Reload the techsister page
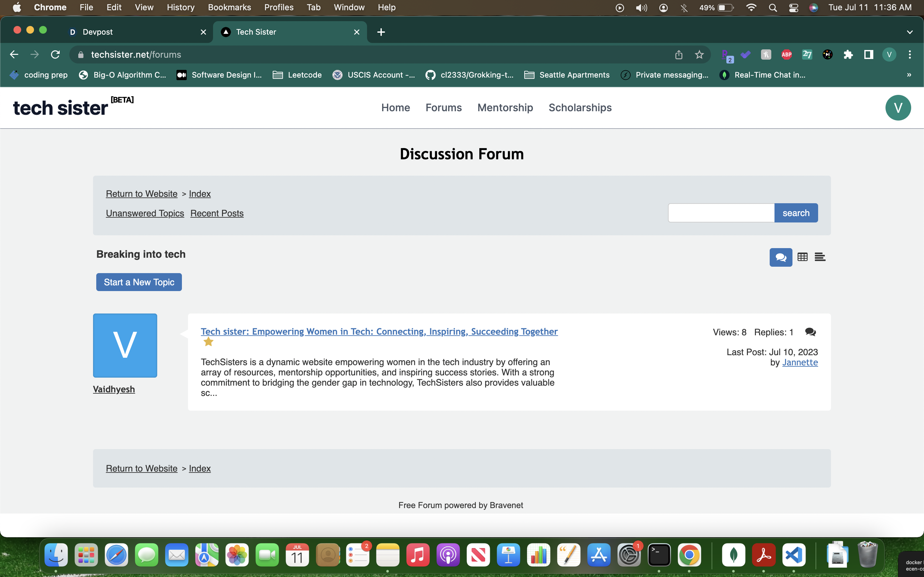This screenshot has width=924, height=577. click(x=56, y=54)
